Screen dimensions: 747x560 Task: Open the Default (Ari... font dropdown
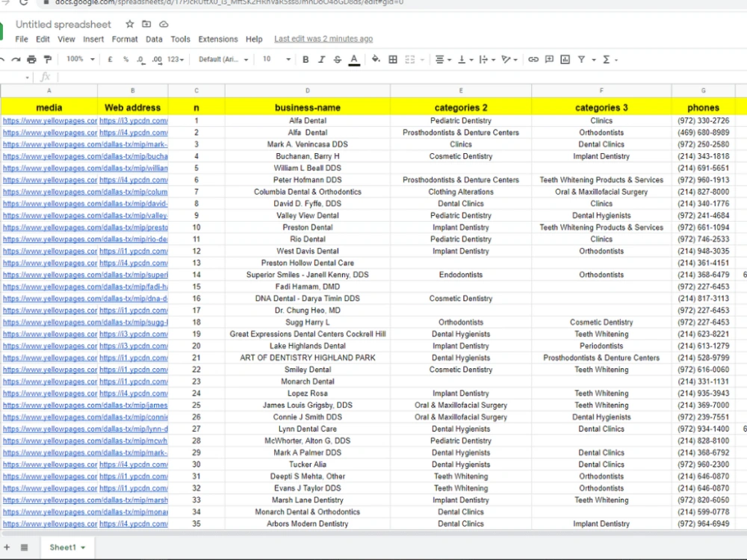223,60
